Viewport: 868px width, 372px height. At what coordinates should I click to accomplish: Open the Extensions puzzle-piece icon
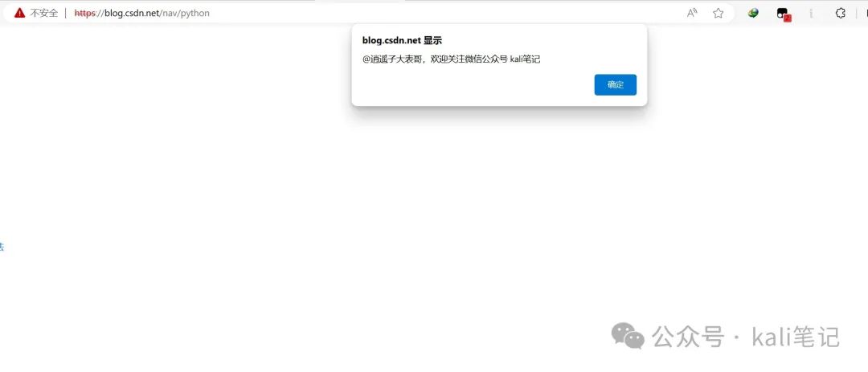pyautogui.click(x=841, y=14)
